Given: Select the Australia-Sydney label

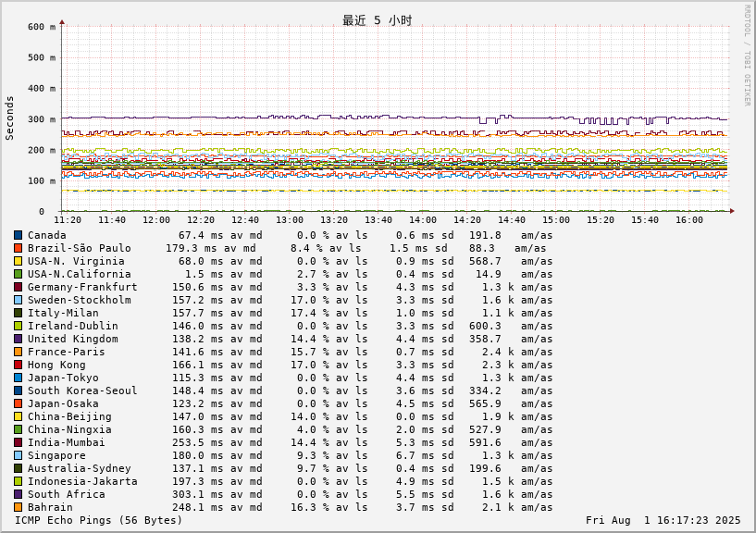Looking at the screenshot, I should tap(79, 468).
